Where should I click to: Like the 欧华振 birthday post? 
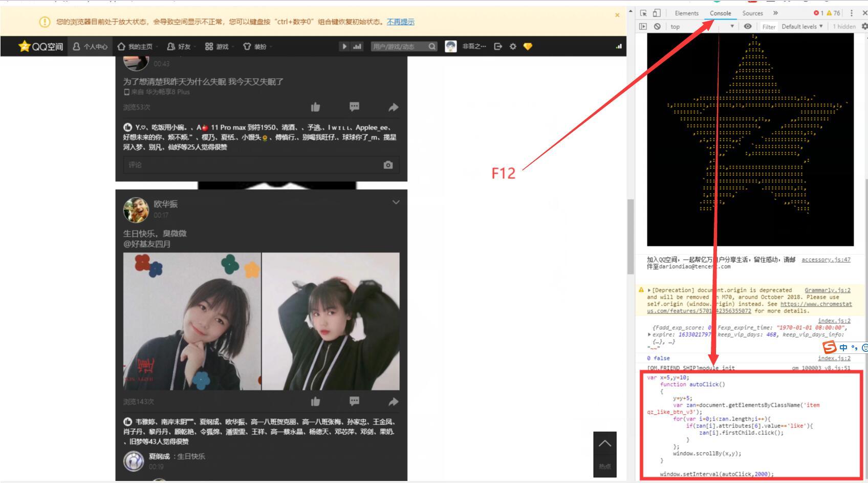point(315,402)
